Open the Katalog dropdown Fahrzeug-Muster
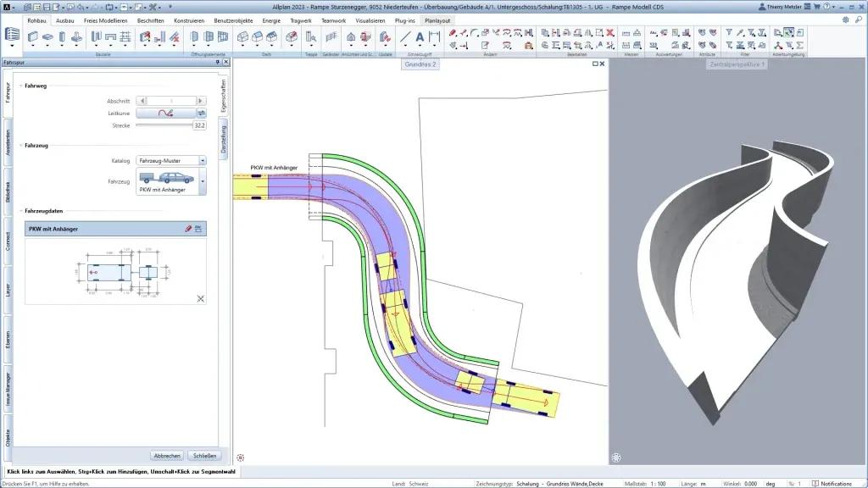Image resolution: width=868 pixels, height=488 pixels. coord(202,160)
